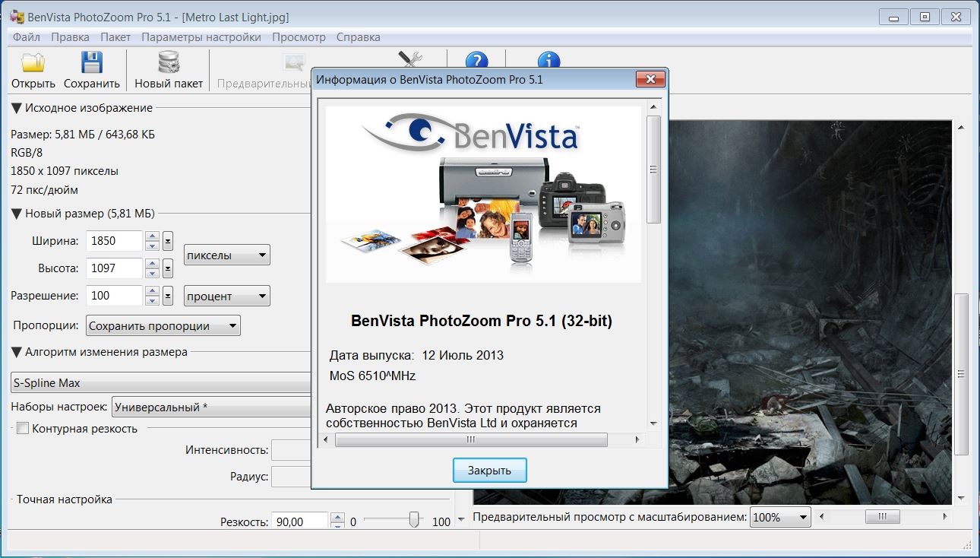Click the greyed-out Предварительный preview toolbar icon

click(292, 64)
